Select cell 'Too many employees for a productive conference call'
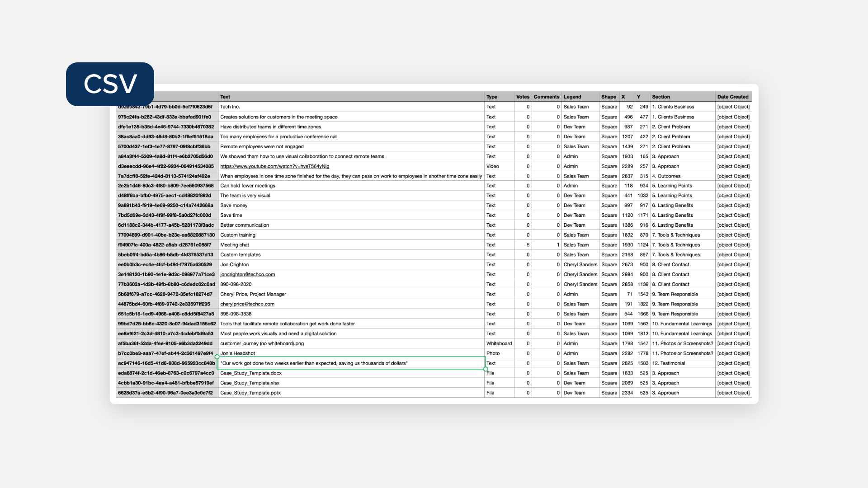 click(351, 137)
